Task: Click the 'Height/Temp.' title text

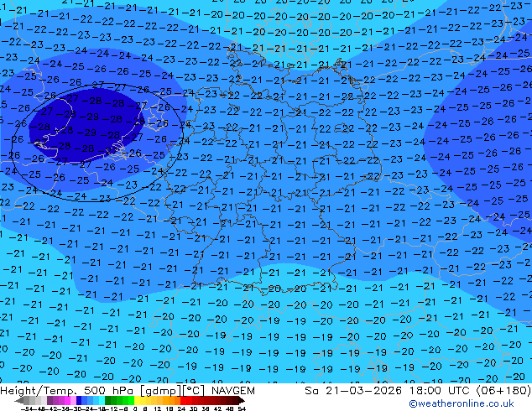Action: (38, 391)
